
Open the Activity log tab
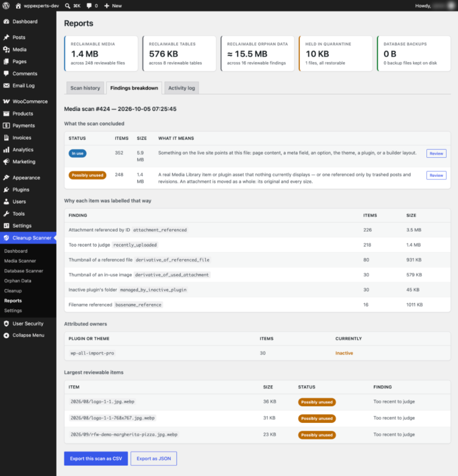pos(181,88)
